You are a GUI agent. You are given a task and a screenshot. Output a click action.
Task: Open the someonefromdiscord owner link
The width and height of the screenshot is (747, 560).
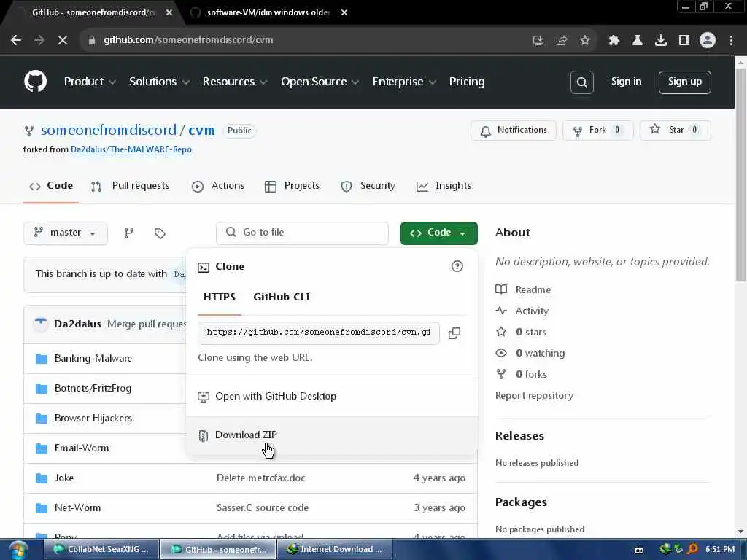(x=109, y=130)
